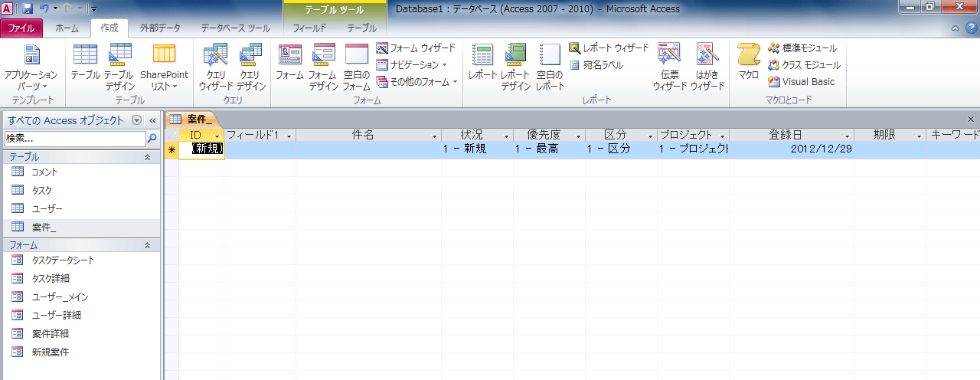Open navigation pane category dropdown
Image resolution: width=980 pixels, height=380 pixels.
[x=136, y=120]
